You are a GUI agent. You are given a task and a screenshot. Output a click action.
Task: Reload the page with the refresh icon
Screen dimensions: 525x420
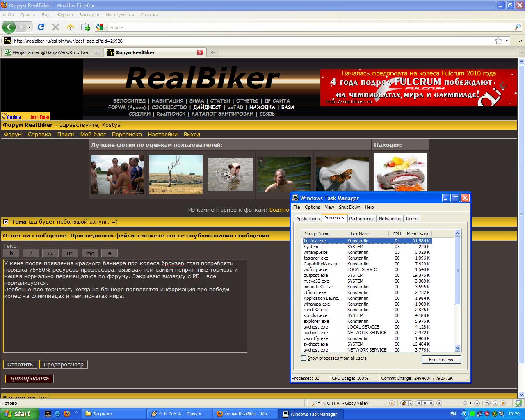(x=41, y=27)
